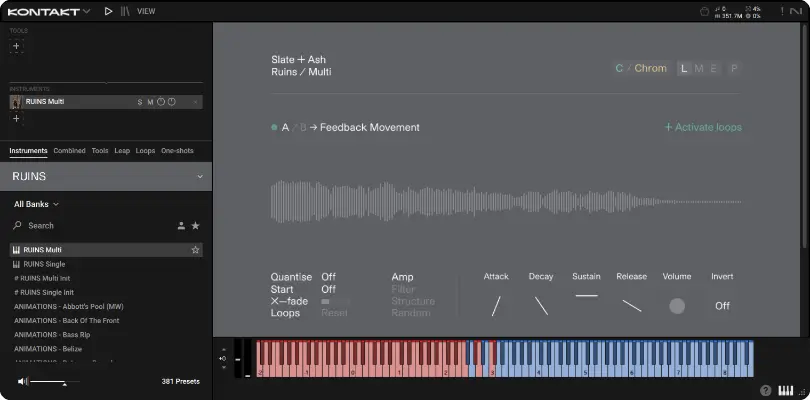Select layer A
The width and height of the screenshot is (810, 400).
(x=285, y=128)
